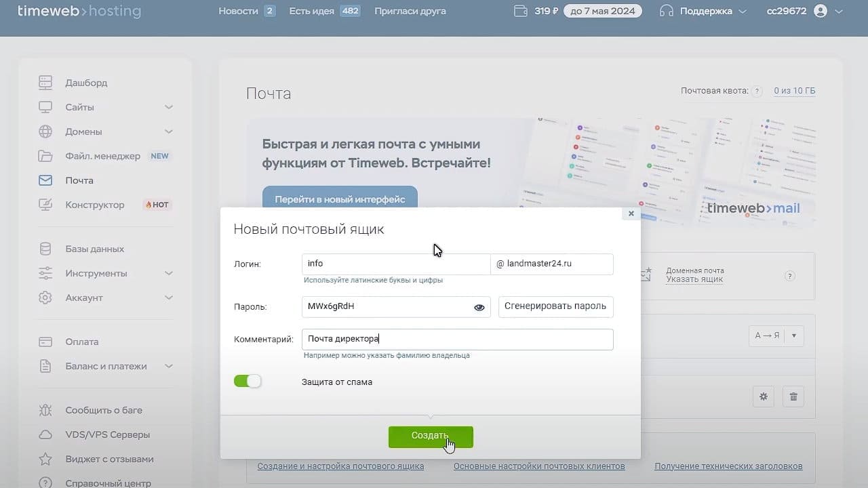This screenshot has width=868, height=488.
Task: Click the user avatar icon in header
Action: (x=821, y=11)
